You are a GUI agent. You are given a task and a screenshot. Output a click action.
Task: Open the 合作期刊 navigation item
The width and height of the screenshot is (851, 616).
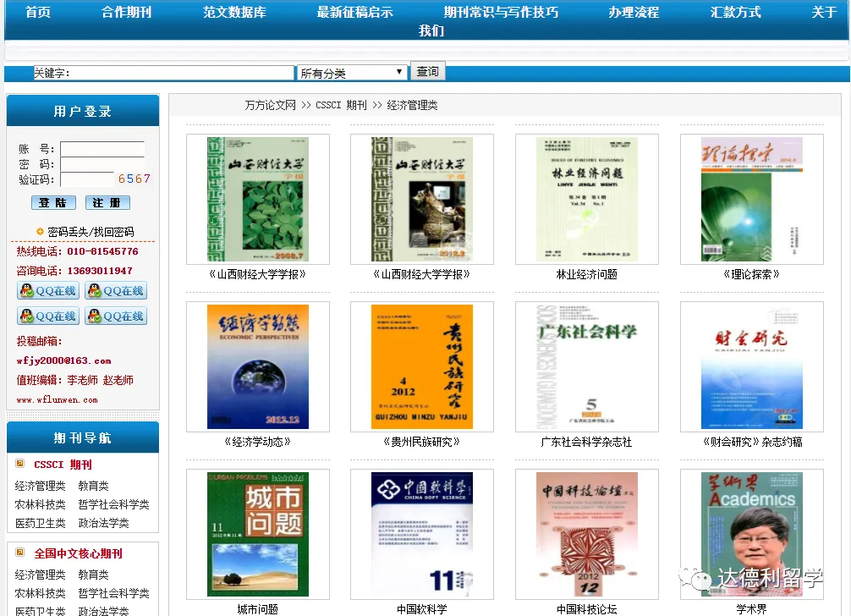tap(126, 12)
